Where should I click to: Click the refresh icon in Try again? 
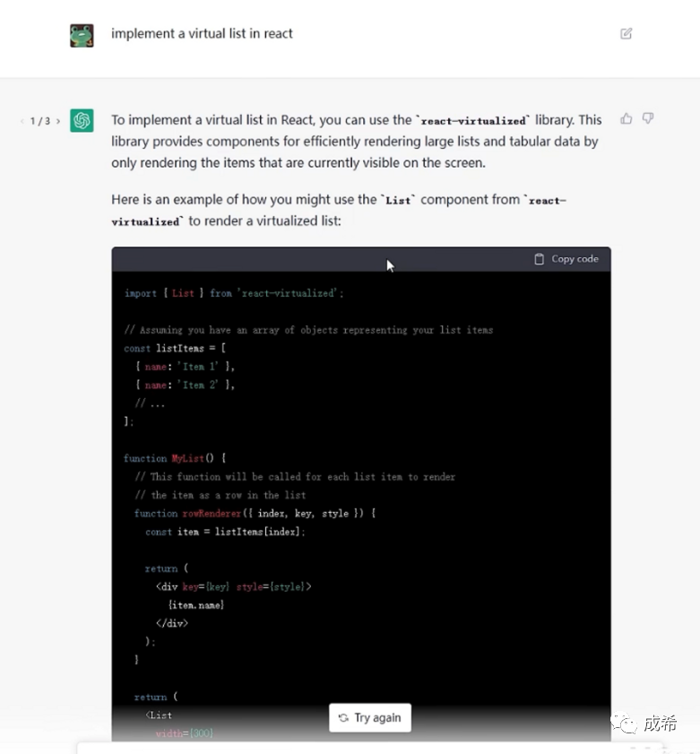tap(343, 718)
